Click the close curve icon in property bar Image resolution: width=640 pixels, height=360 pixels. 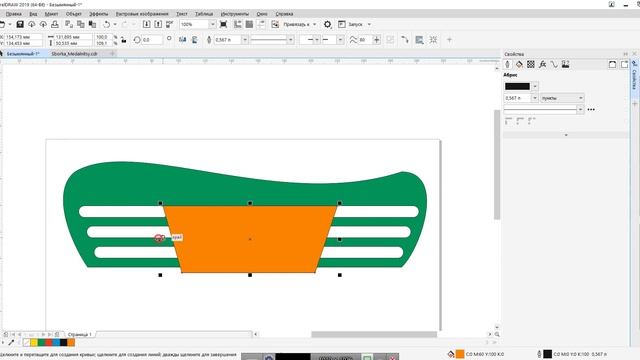click(404, 40)
